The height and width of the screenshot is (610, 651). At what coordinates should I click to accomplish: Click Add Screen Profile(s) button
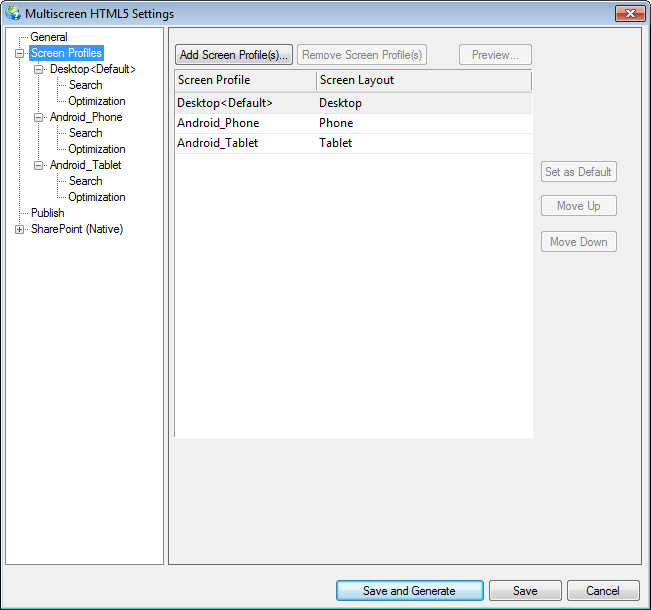[x=234, y=55]
